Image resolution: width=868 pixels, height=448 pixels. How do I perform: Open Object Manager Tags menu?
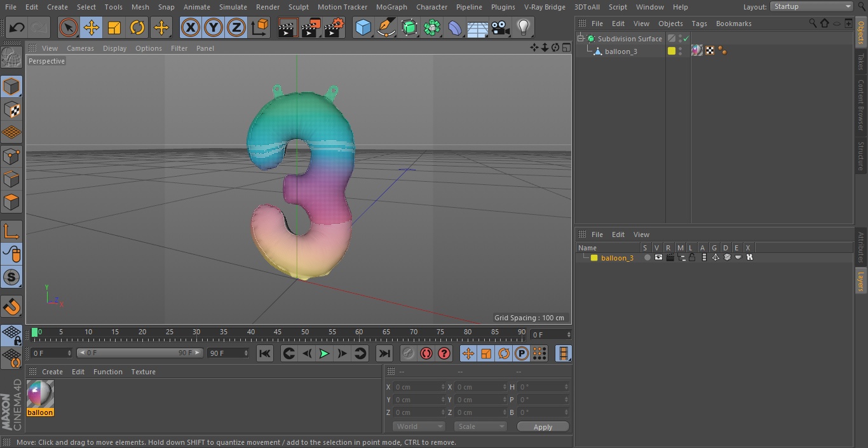pyautogui.click(x=699, y=24)
